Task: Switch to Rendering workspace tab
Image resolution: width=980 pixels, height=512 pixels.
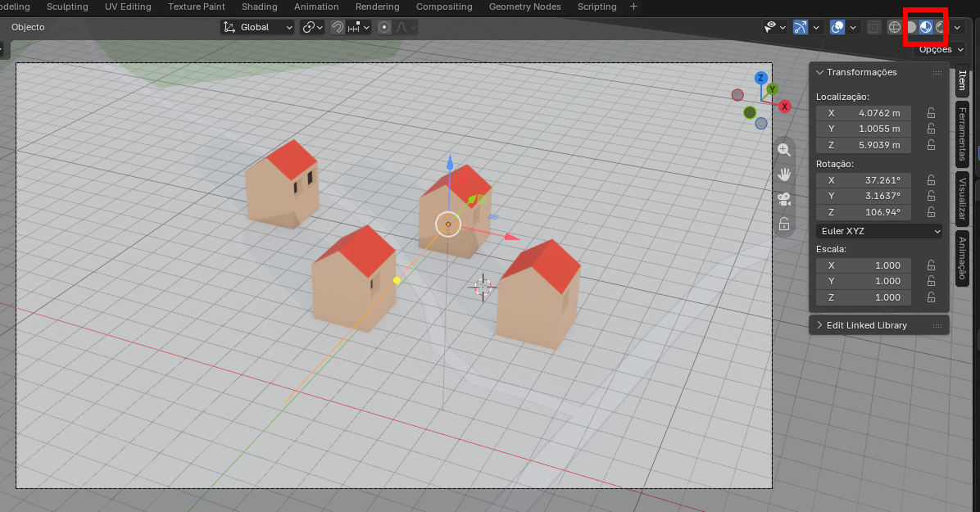Action: pyautogui.click(x=378, y=7)
